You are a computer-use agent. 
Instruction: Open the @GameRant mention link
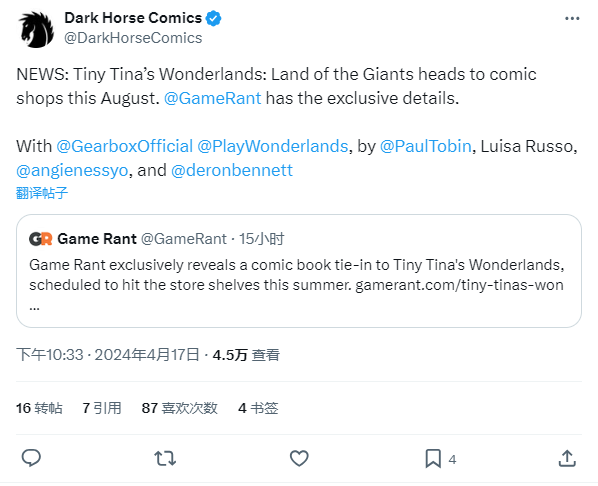pos(212,98)
